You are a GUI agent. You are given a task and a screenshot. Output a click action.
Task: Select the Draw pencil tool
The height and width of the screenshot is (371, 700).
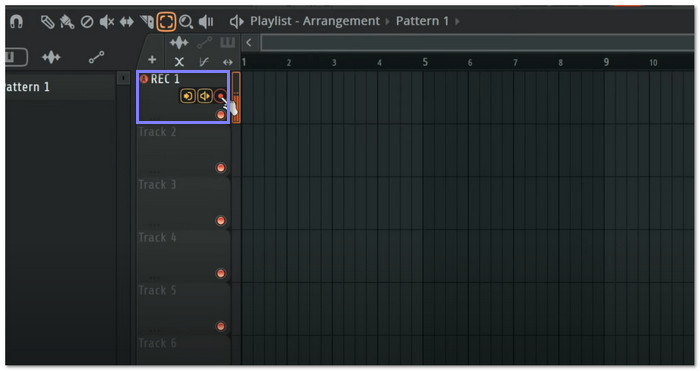tap(47, 21)
